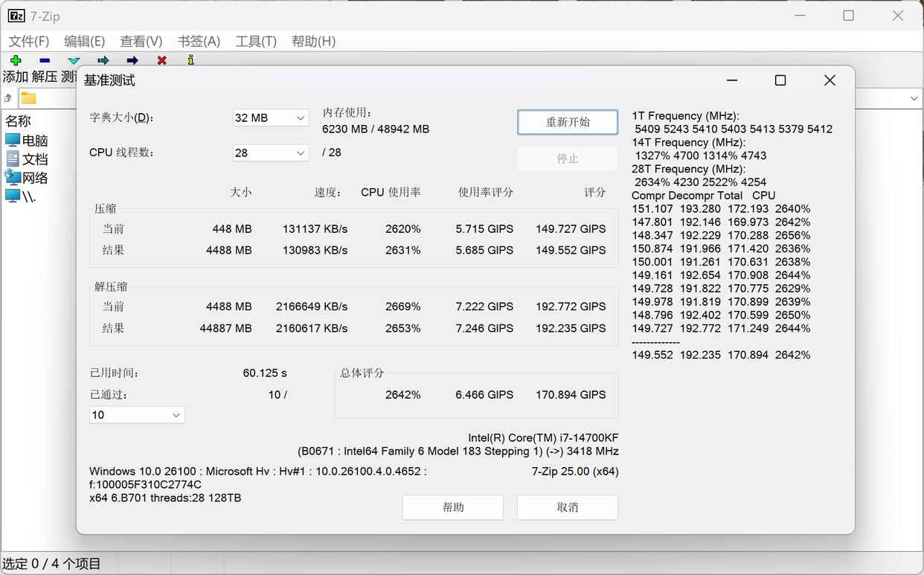Click the 7-Zip app logo icon
This screenshot has height=575, width=924.
pos(16,16)
